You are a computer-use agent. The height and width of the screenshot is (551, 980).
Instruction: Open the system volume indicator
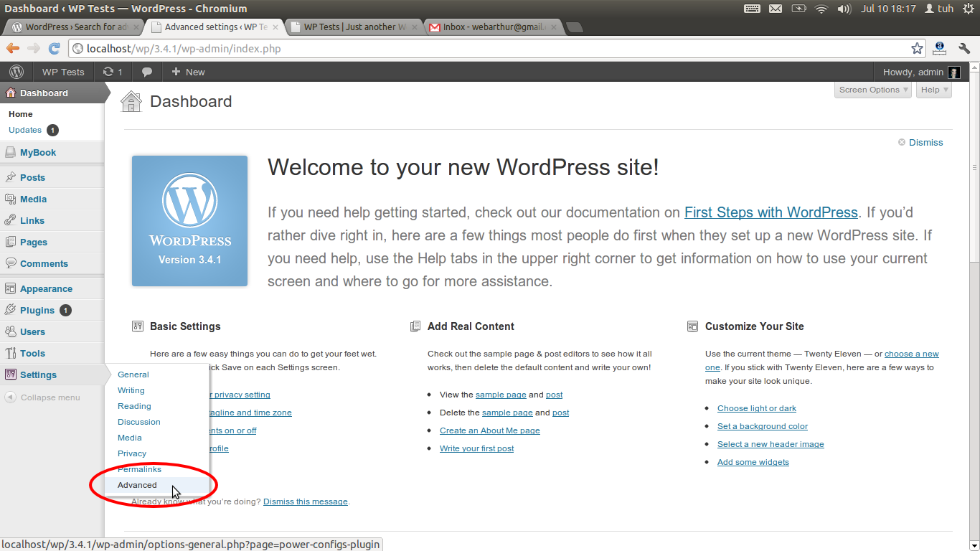click(844, 9)
